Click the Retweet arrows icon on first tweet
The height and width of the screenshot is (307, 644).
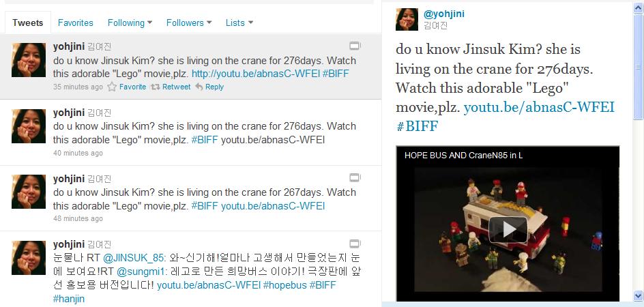click(155, 87)
